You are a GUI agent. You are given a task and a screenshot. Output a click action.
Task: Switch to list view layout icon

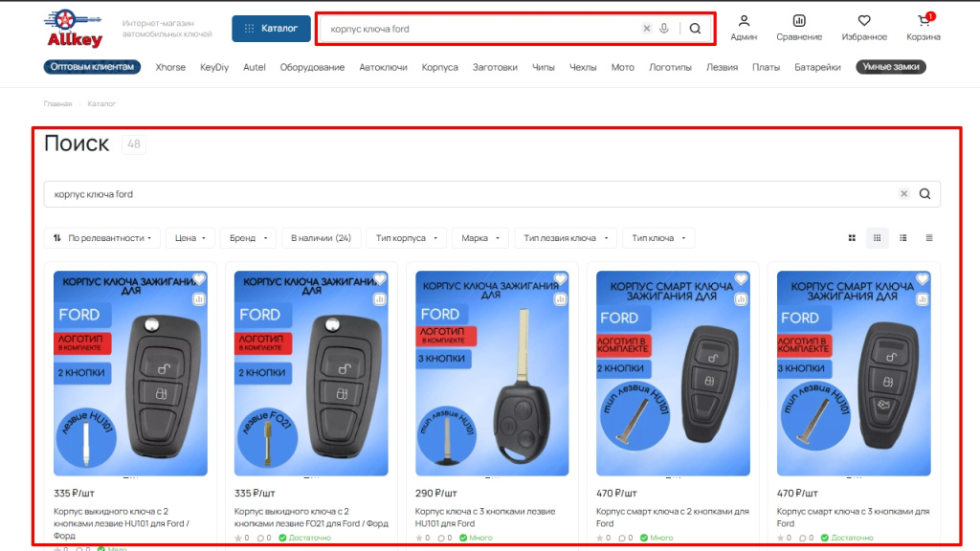(x=903, y=238)
